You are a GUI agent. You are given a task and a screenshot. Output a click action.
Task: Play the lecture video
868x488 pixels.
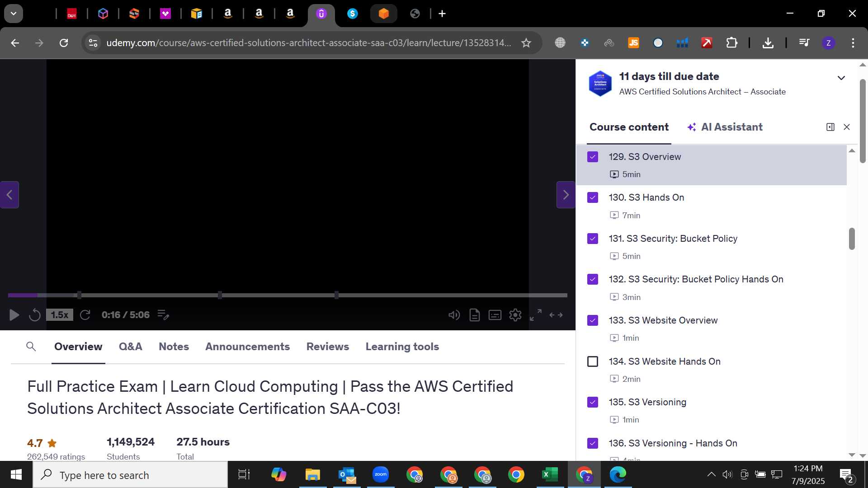14,315
